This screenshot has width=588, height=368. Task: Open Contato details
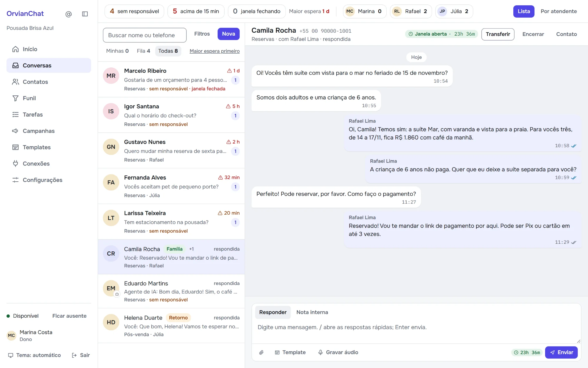click(566, 34)
